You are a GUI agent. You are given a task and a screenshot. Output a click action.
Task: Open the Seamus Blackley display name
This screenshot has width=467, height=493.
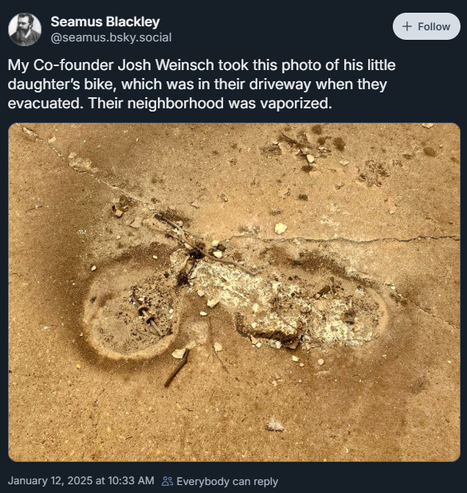[x=105, y=22]
